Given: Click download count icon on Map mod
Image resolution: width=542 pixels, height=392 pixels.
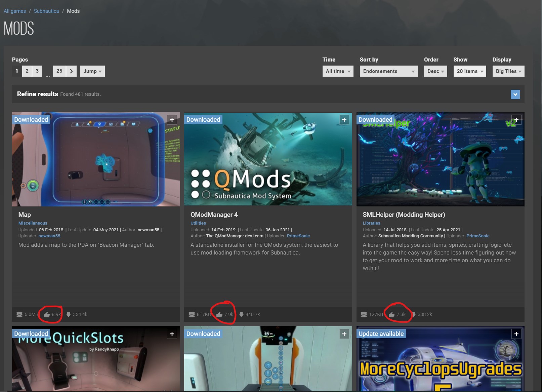Looking at the screenshot, I should 69,314.
